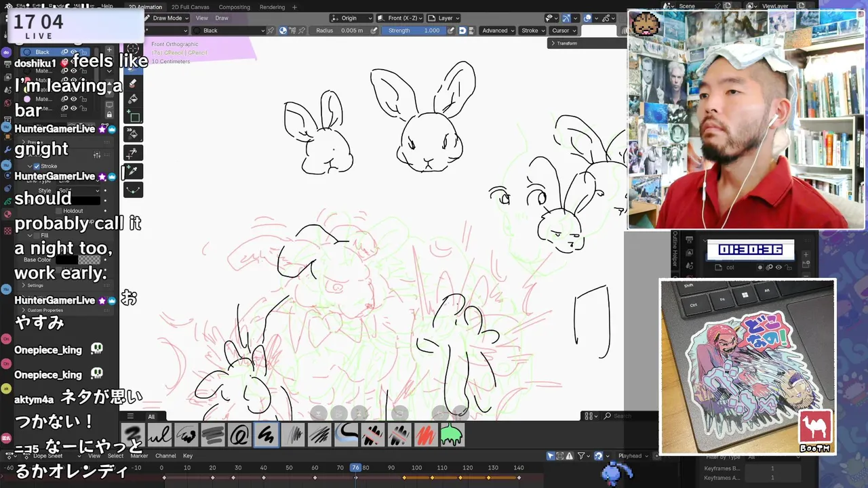The width and height of the screenshot is (868, 488).
Task: Open the Cursor settings dropdown
Action: click(x=564, y=30)
